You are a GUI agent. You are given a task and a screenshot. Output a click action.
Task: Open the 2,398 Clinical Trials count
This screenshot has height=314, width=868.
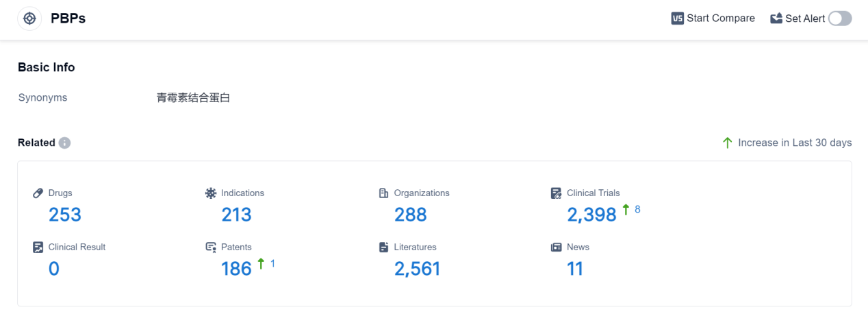[591, 215]
